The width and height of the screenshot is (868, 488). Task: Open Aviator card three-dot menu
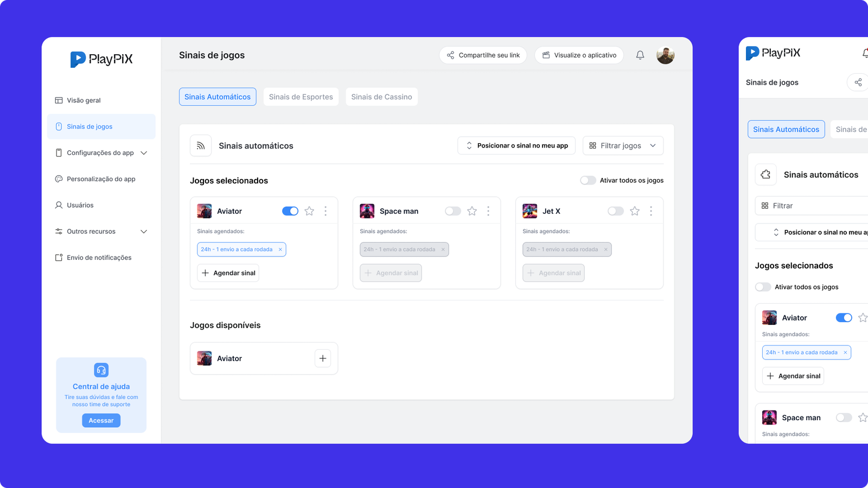(325, 211)
